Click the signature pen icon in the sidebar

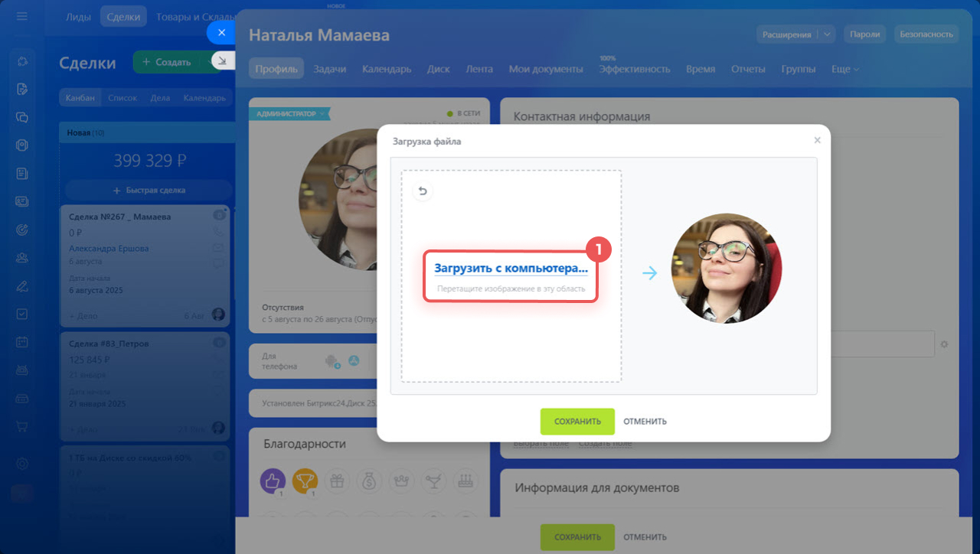pyautogui.click(x=22, y=286)
